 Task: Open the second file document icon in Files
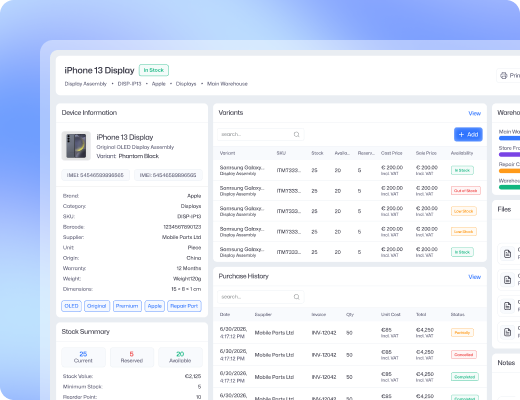(x=507, y=280)
